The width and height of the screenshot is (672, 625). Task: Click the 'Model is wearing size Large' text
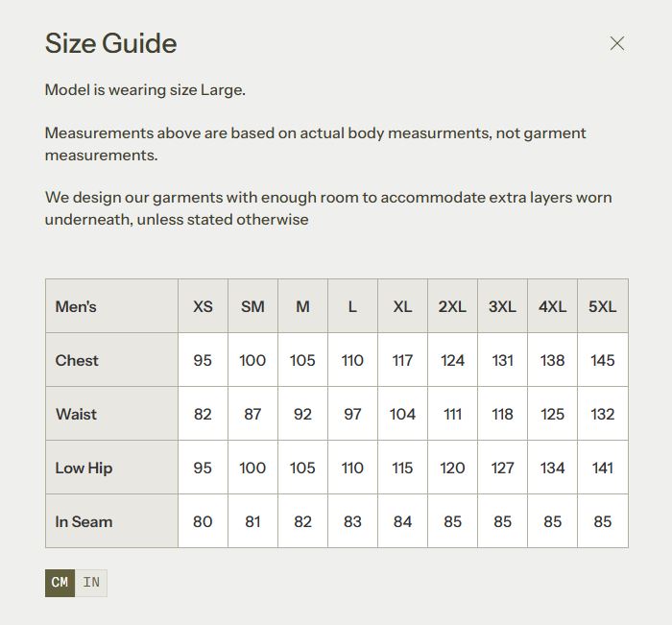145,90
